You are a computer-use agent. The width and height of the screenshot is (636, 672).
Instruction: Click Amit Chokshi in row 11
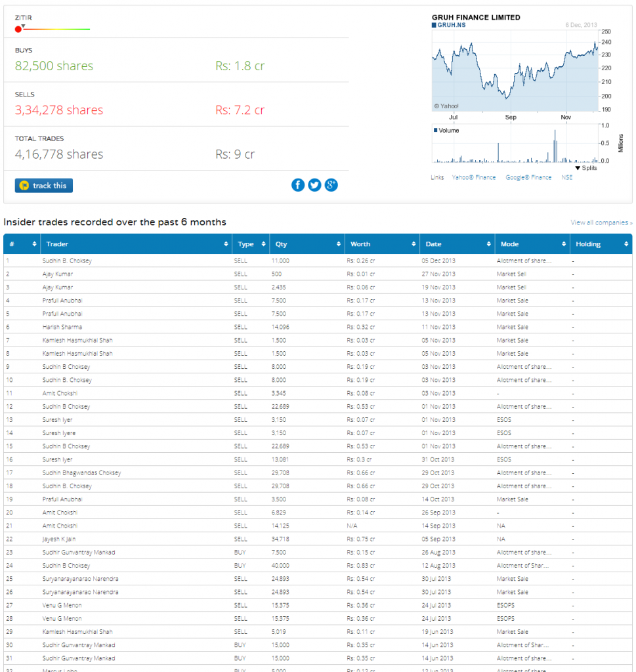pos(60,394)
